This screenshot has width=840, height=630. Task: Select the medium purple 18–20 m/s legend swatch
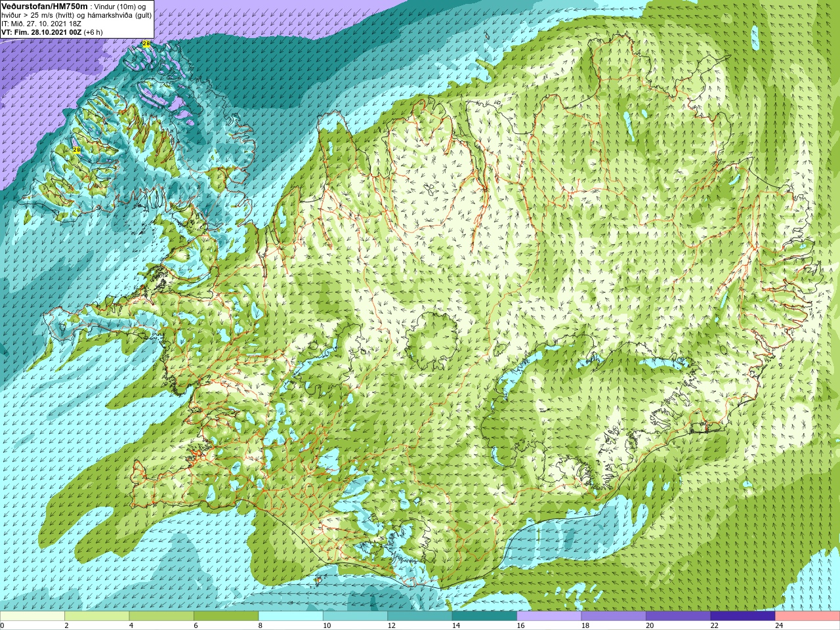click(614, 616)
